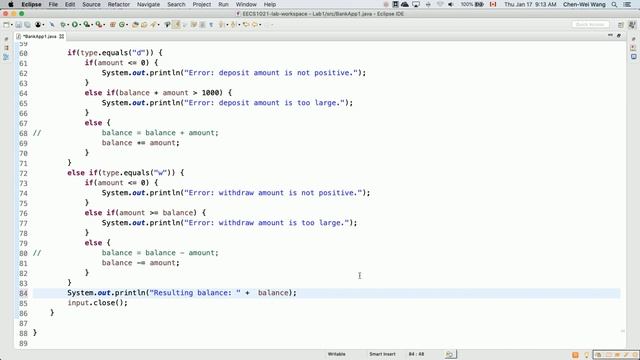Click the New file toolbar icon

[6, 25]
